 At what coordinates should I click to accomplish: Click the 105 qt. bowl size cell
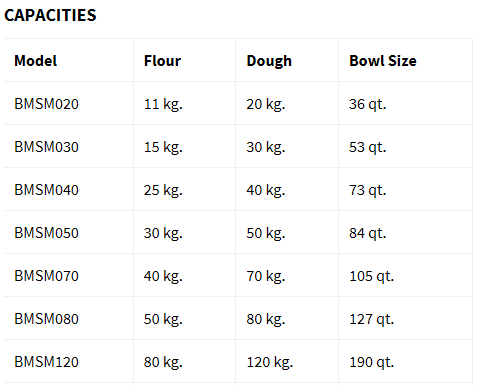pyautogui.click(x=371, y=276)
